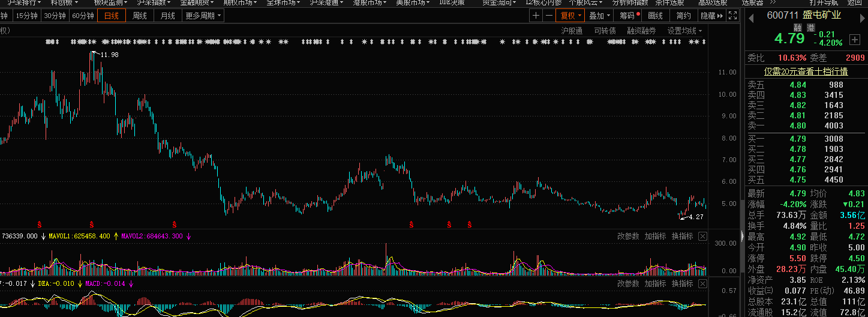Viewport: 868px width, 317px height.
Task: Toggle 简约 simplified mode
Action: click(x=683, y=16)
